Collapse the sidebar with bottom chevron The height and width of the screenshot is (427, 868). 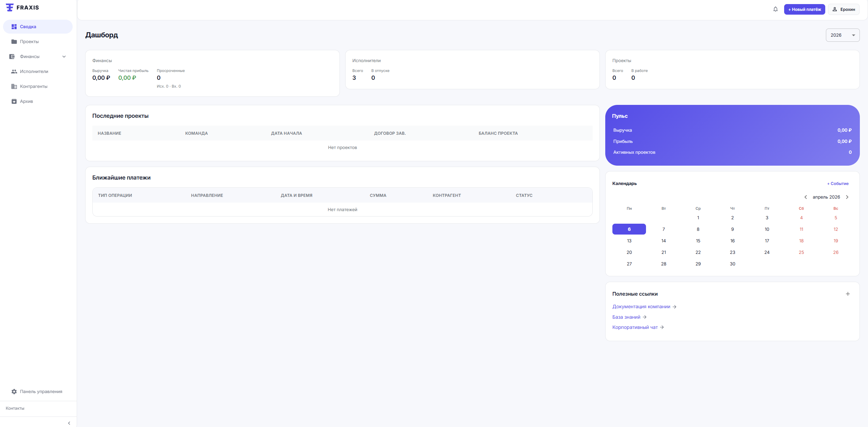coord(69,423)
